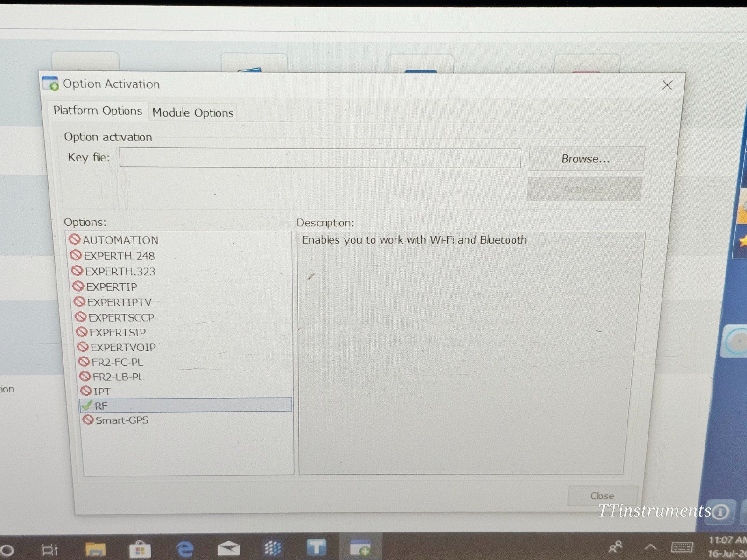Show hidden system tray icons chevron

650,547
